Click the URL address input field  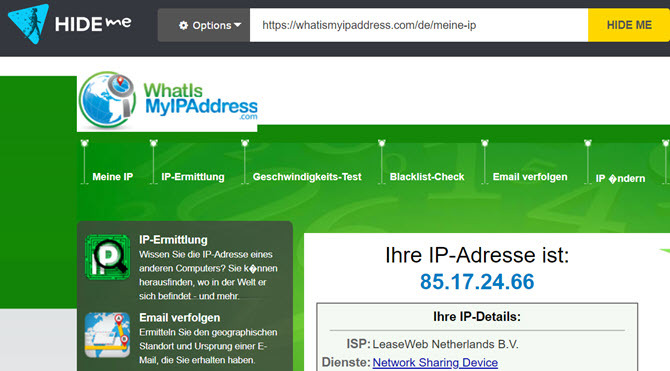419,25
